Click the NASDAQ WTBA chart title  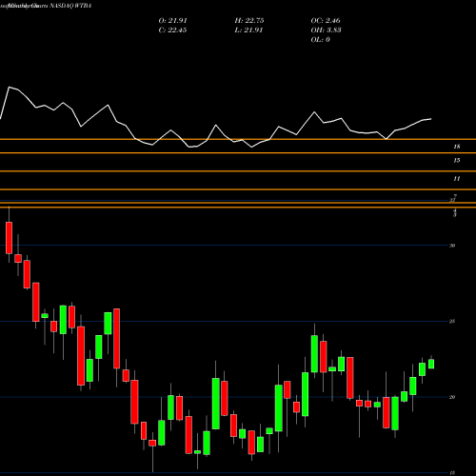46,6
